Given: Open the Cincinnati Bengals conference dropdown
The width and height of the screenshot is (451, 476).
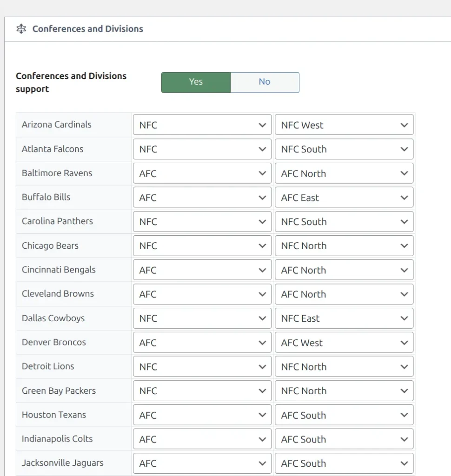Looking at the screenshot, I should tap(202, 270).
